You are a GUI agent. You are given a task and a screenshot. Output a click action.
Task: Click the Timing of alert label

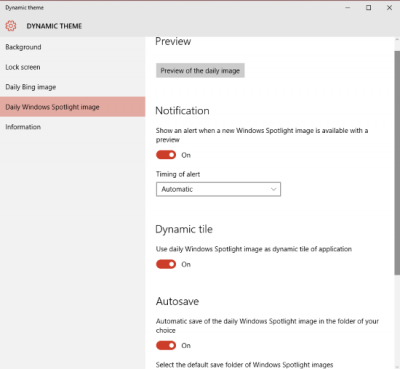point(178,174)
